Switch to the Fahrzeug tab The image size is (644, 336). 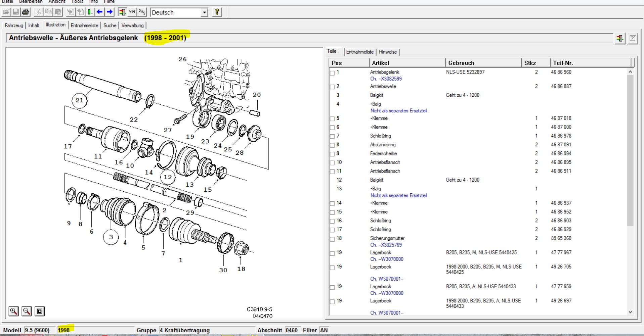click(14, 26)
